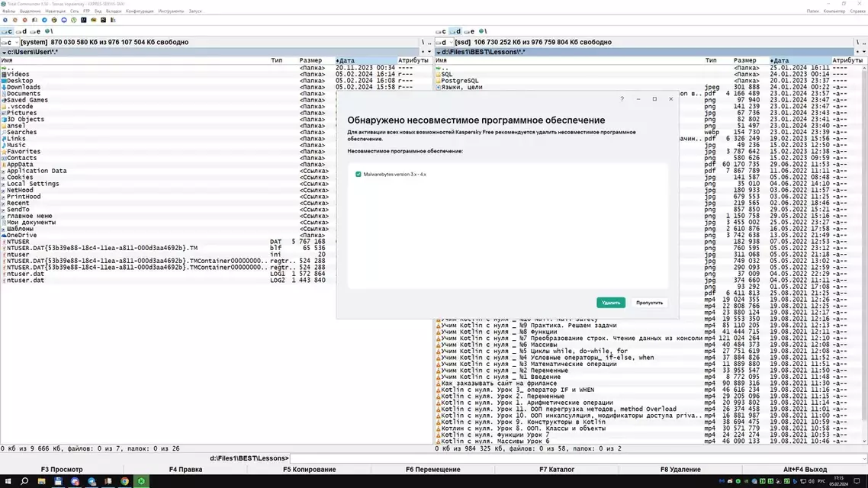The image size is (868, 488).
Task: Click Пропустить button in Kaspersky dialog
Action: coord(649,303)
